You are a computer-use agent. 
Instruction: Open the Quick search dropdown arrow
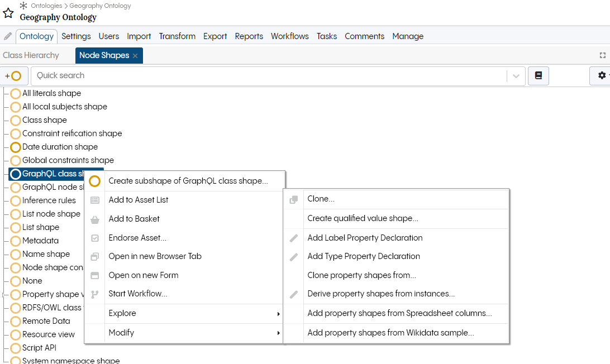(x=516, y=76)
